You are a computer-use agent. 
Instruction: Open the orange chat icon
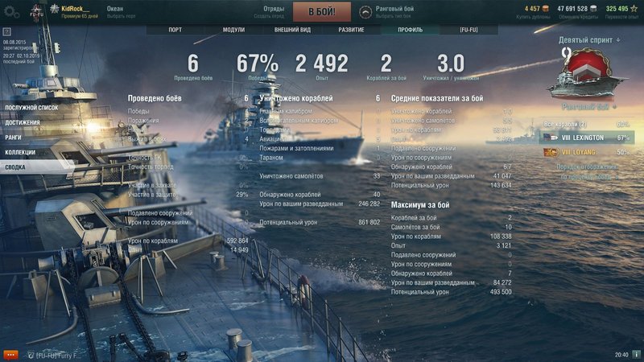pyautogui.click(x=10, y=355)
